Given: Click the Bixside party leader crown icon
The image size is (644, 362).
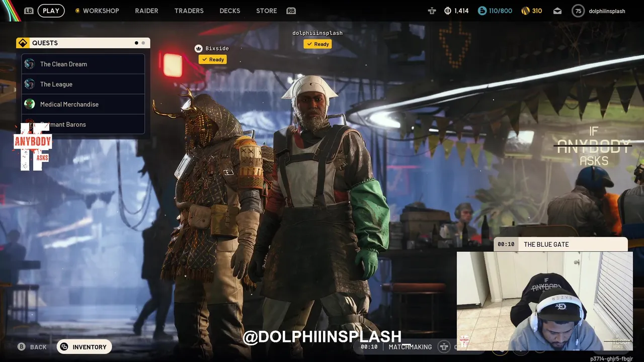Looking at the screenshot, I should pos(198,48).
